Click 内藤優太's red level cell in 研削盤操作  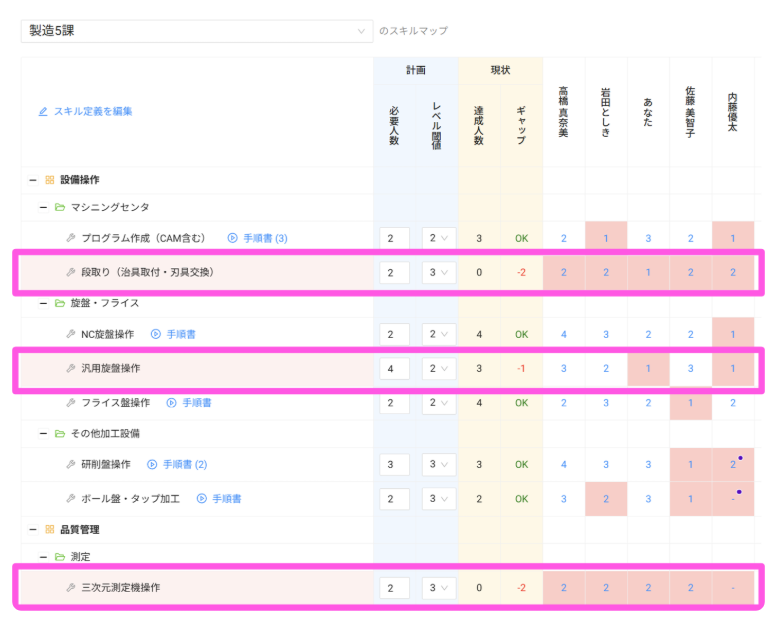click(x=733, y=464)
